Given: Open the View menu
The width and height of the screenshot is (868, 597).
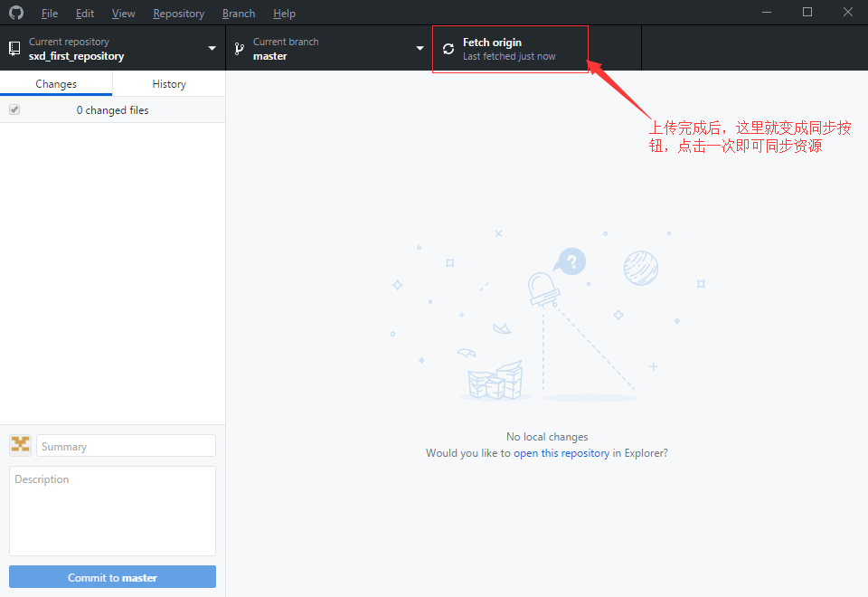Looking at the screenshot, I should (123, 14).
